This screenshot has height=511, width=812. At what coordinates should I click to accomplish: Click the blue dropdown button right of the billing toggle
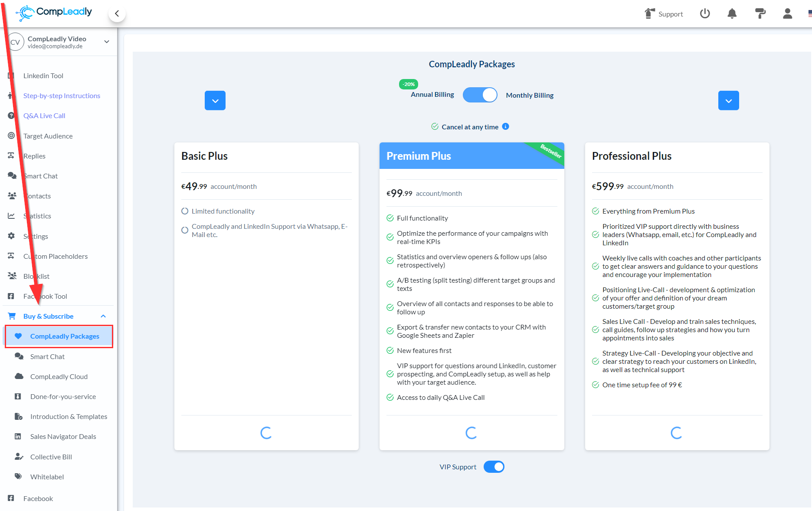click(729, 100)
